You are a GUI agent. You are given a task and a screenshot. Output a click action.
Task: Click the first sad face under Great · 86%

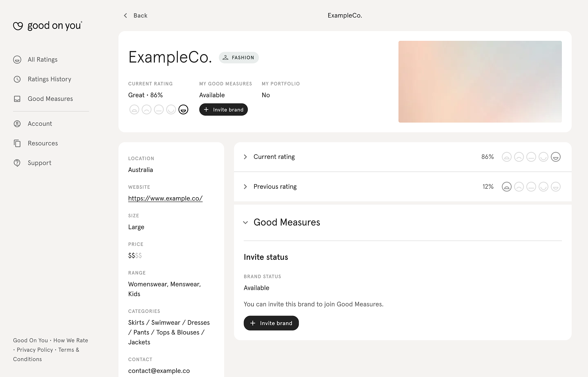coord(134,109)
